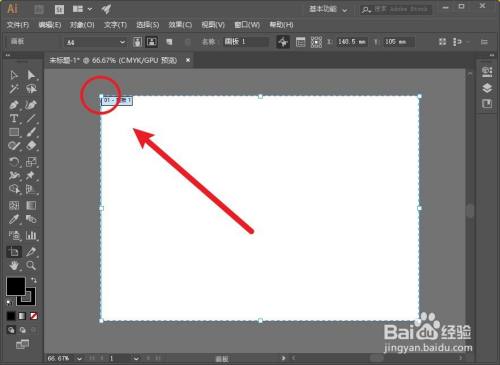Apply the gradient swatch button
The height and width of the screenshot is (365, 500).
pos(22,316)
